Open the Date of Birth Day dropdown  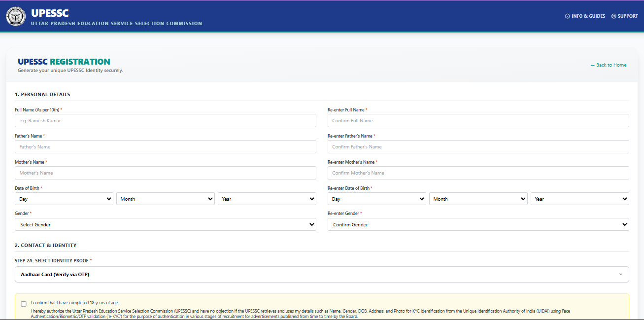(x=64, y=199)
